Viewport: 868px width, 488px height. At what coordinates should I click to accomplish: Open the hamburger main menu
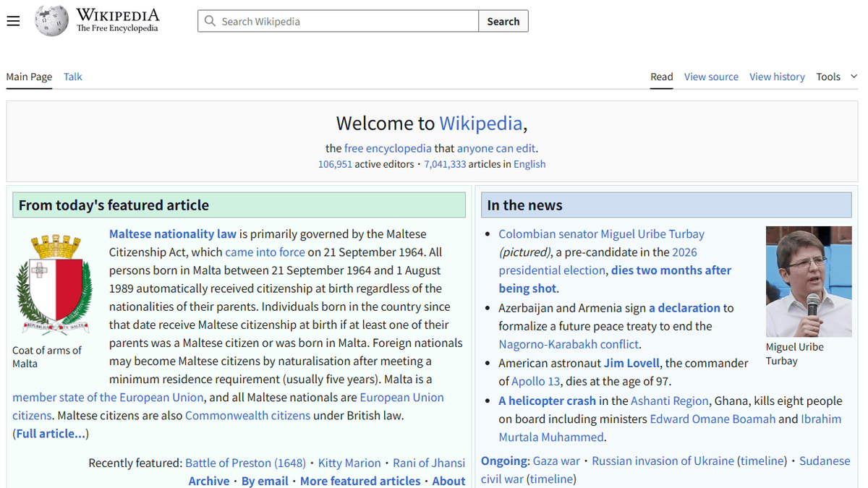click(13, 21)
